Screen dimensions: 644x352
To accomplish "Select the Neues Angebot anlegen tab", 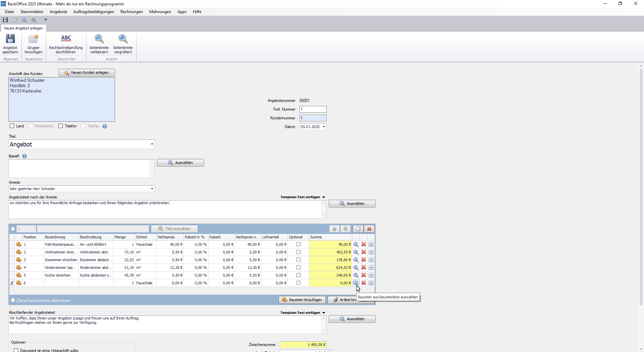I will 23,28.
